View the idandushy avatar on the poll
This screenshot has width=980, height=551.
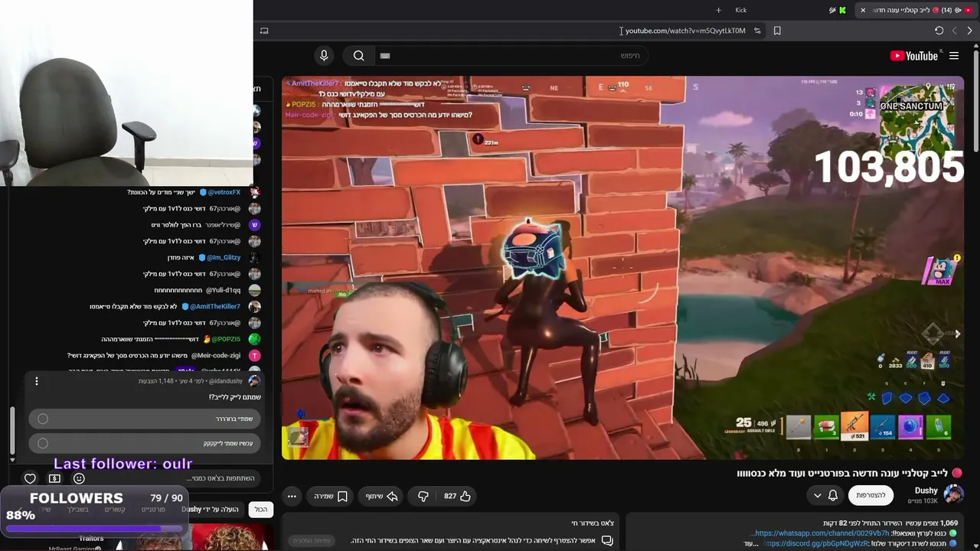tap(254, 381)
